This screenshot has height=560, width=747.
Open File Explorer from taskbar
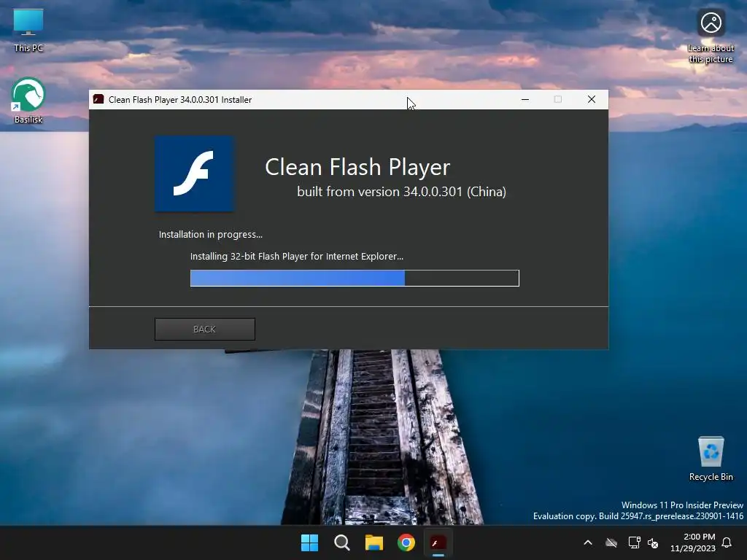[x=374, y=542]
